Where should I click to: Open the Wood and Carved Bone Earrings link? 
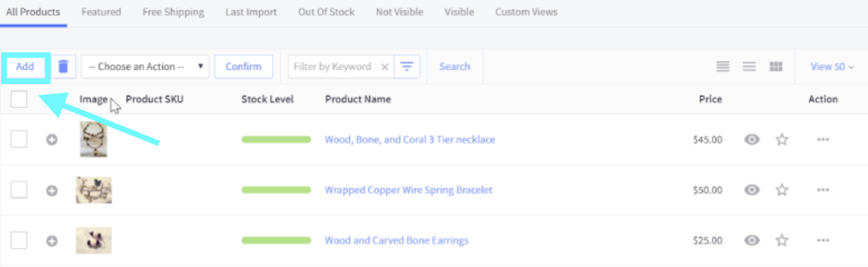(x=396, y=240)
